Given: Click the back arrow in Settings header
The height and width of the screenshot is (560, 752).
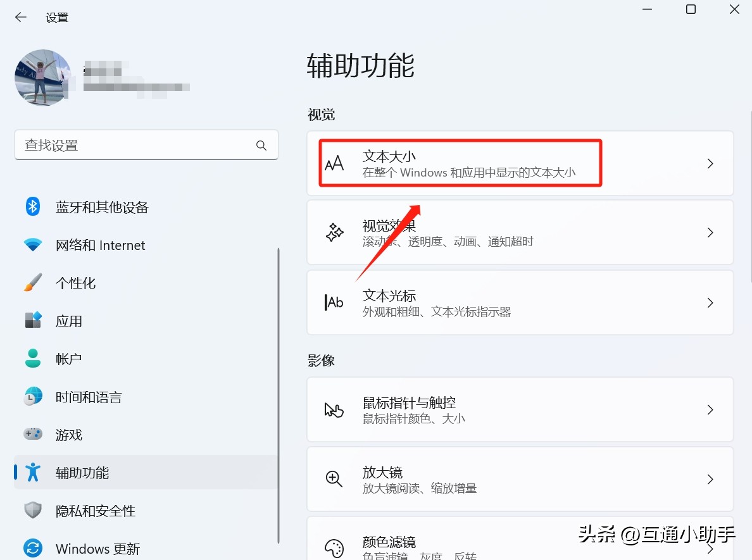Looking at the screenshot, I should point(21,17).
